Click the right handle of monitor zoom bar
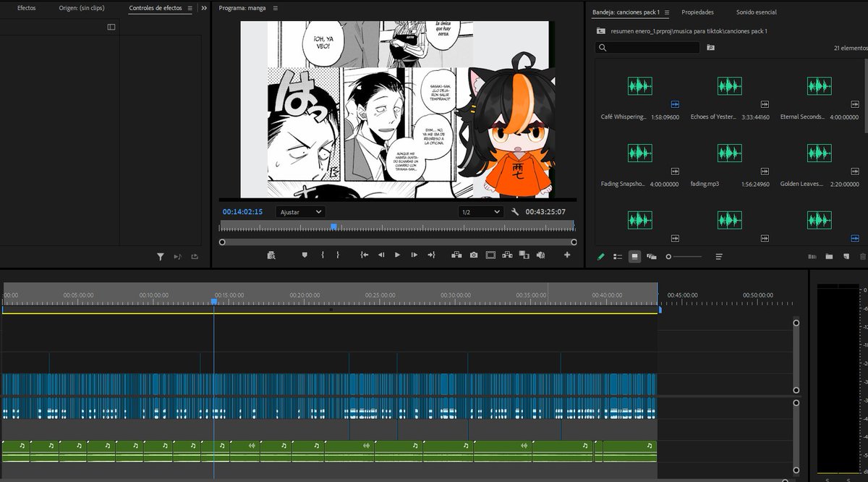The image size is (868, 482). 574,242
